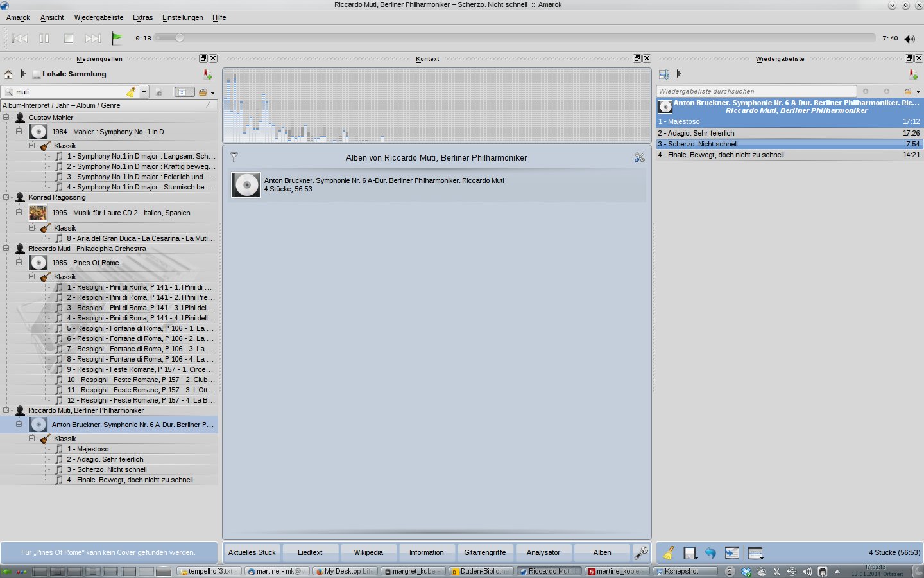This screenshot has height=578, width=924.
Task: Save the playlist with floppy icon
Action: (690, 553)
